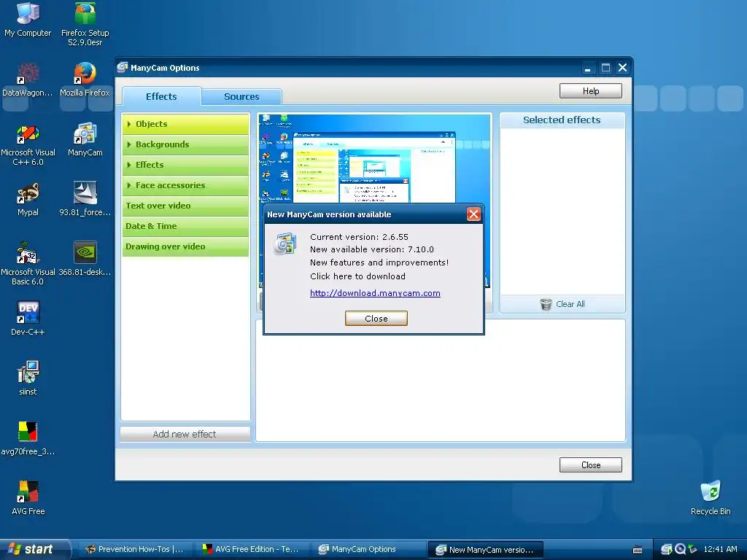This screenshot has height=560, width=747.
Task: Click the Help button
Action: [x=591, y=91]
